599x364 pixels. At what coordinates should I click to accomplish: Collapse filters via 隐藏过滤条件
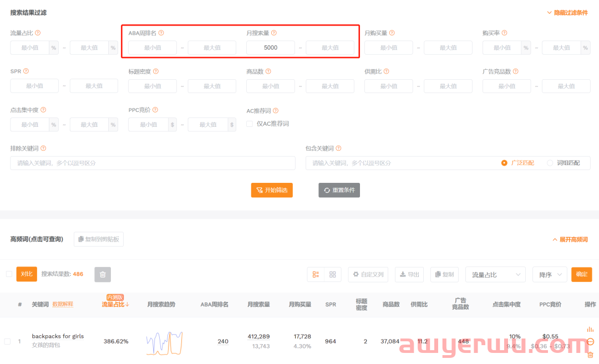[567, 13]
